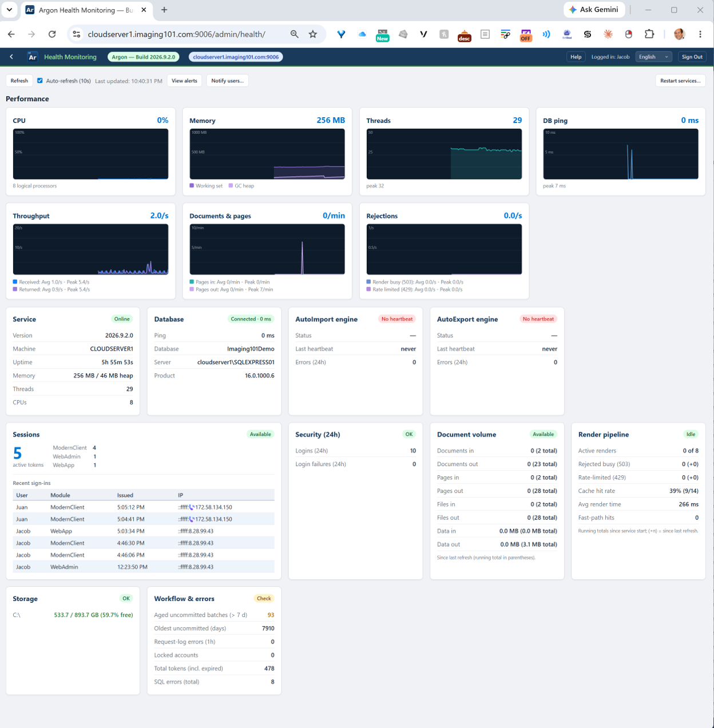714x728 pixels.
Task: Click the Documents & pages graph
Action: (x=267, y=249)
